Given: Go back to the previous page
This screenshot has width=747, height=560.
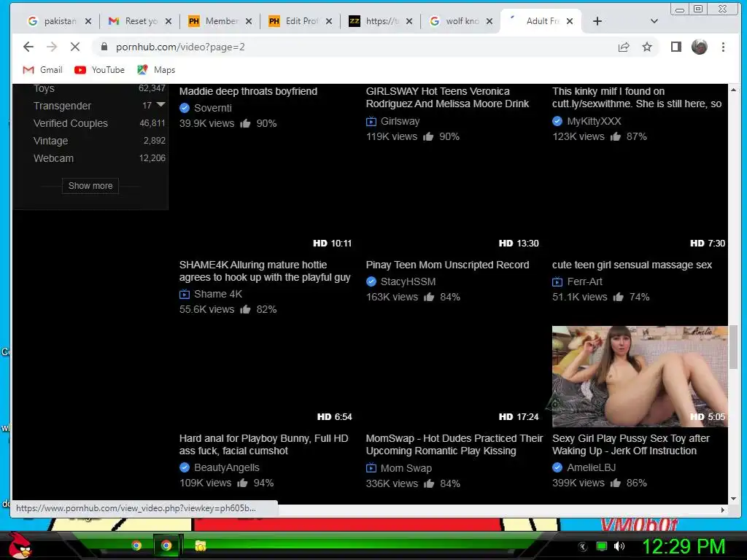Looking at the screenshot, I should [x=28, y=47].
